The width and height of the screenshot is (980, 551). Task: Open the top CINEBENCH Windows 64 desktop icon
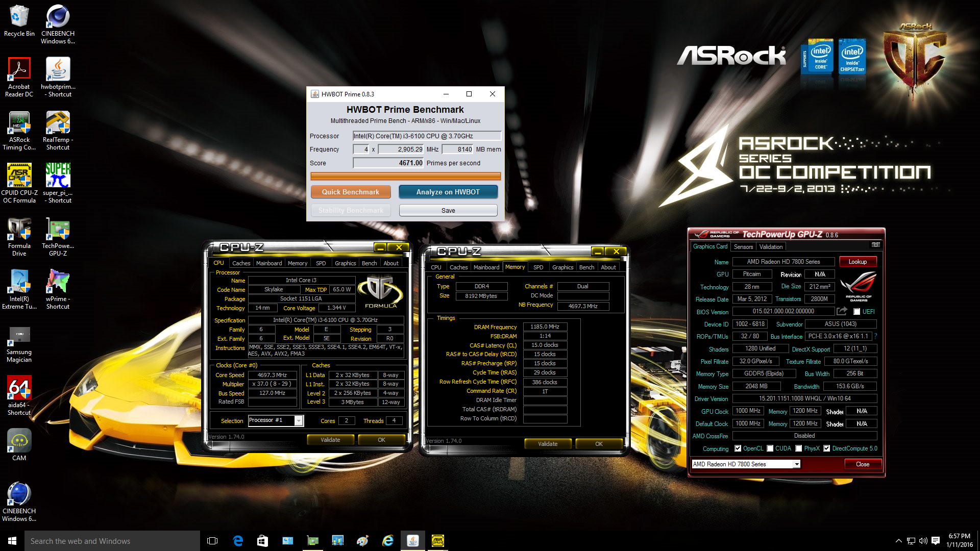[58, 24]
